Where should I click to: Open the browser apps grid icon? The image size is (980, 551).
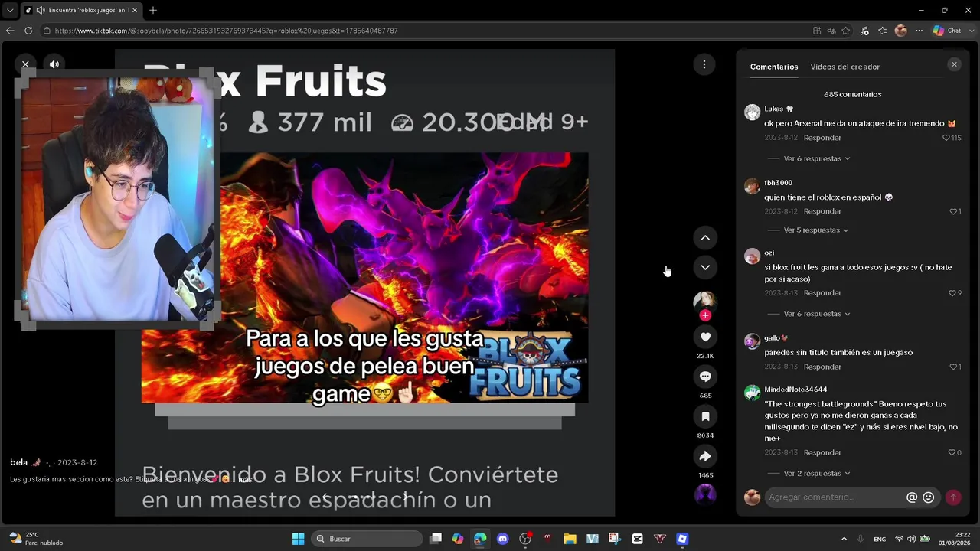point(817,31)
